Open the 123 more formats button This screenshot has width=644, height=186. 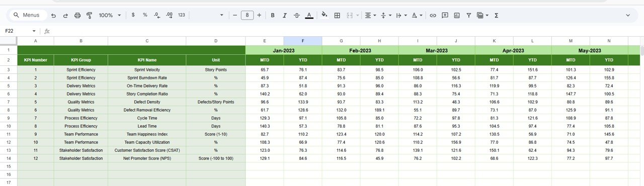click(x=182, y=15)
